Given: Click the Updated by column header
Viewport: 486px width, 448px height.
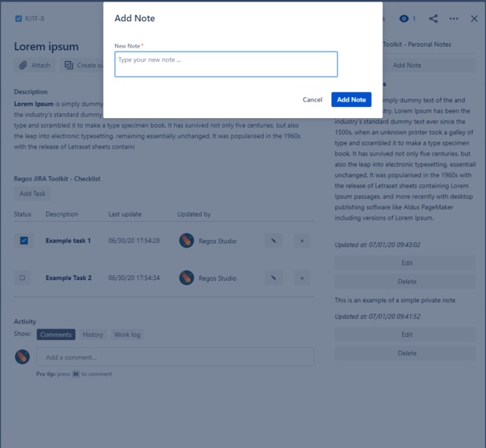Looking at the screenshot, I should click(x=194, y=214).
